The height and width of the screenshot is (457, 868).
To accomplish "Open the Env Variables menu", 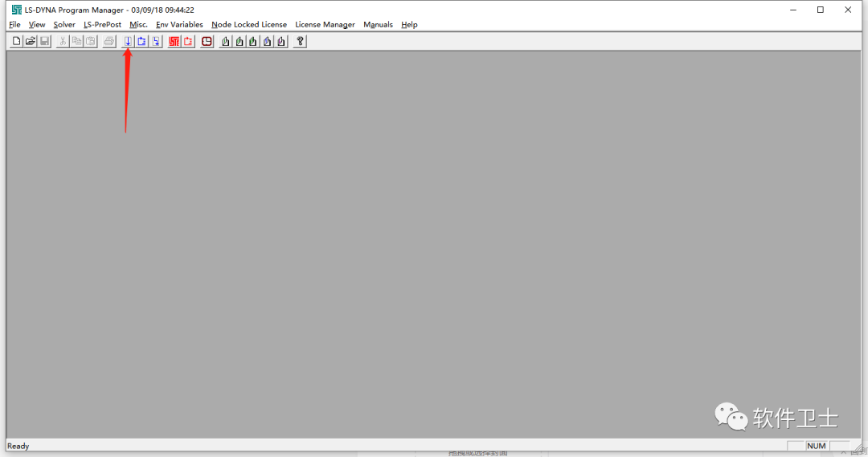I will pos(179,24).
